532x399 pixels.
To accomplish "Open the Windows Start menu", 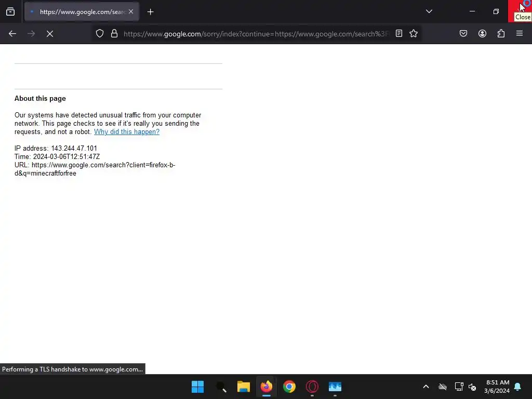I will (197, 387).
